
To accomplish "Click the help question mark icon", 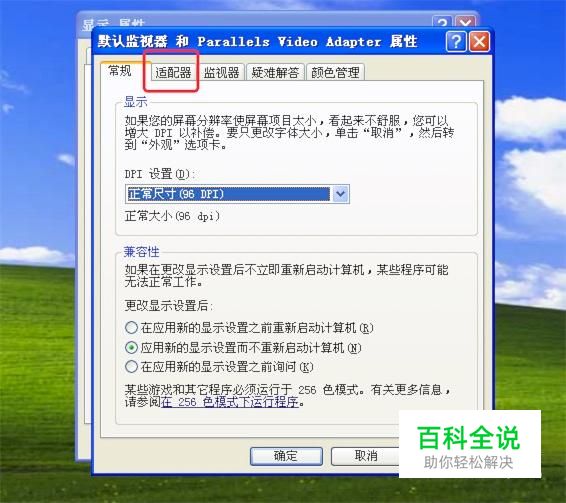I will [x=456, y=42].
